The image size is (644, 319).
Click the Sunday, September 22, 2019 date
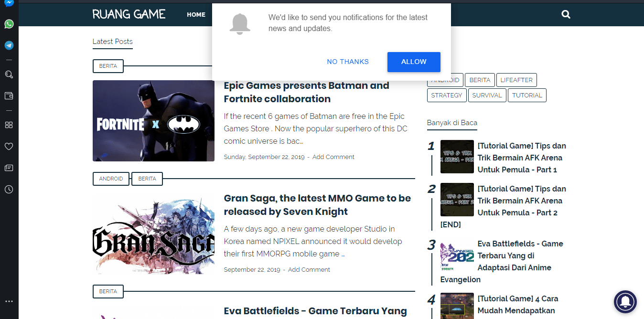click(x=264, y=157)
